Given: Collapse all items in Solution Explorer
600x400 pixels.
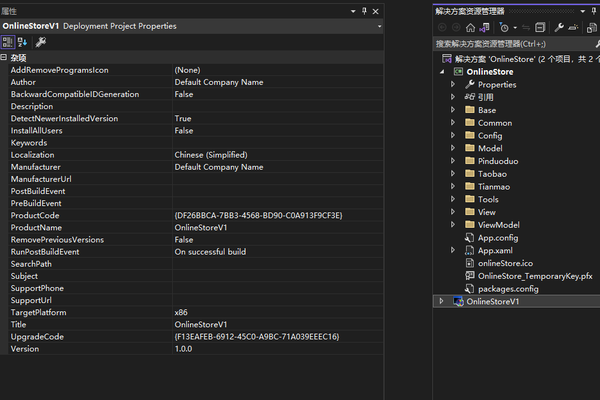Looking at the screenshot, I should click(x=542, y=27).
